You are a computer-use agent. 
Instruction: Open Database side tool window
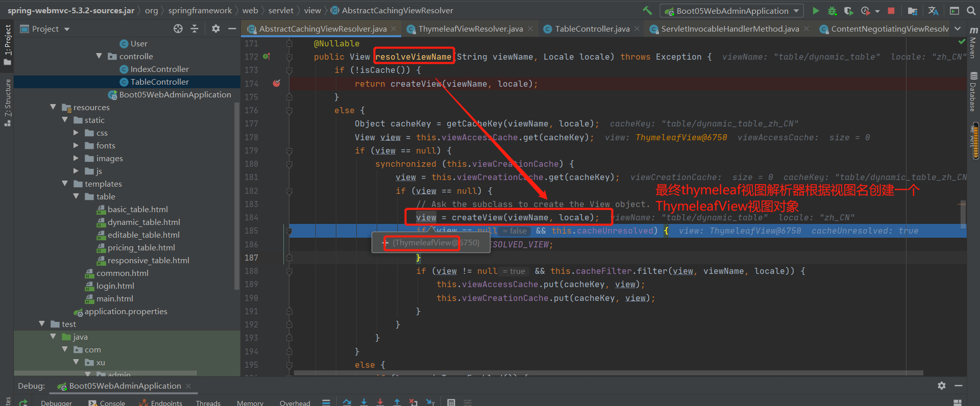tap(973, 92)
